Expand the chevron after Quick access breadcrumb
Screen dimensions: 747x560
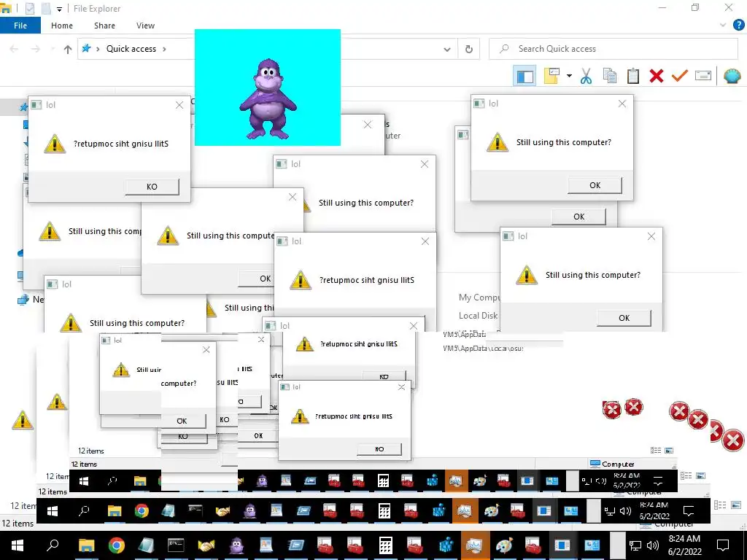pyautogui.click(x=164, y=49)
